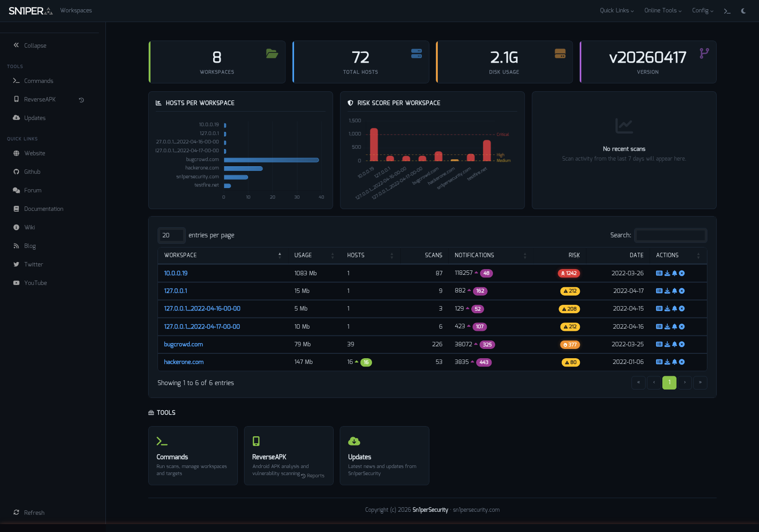The height and width of the screenshot is (532, 759).
Task: Click page 1 in table pagination
Action: pos(669,383)
